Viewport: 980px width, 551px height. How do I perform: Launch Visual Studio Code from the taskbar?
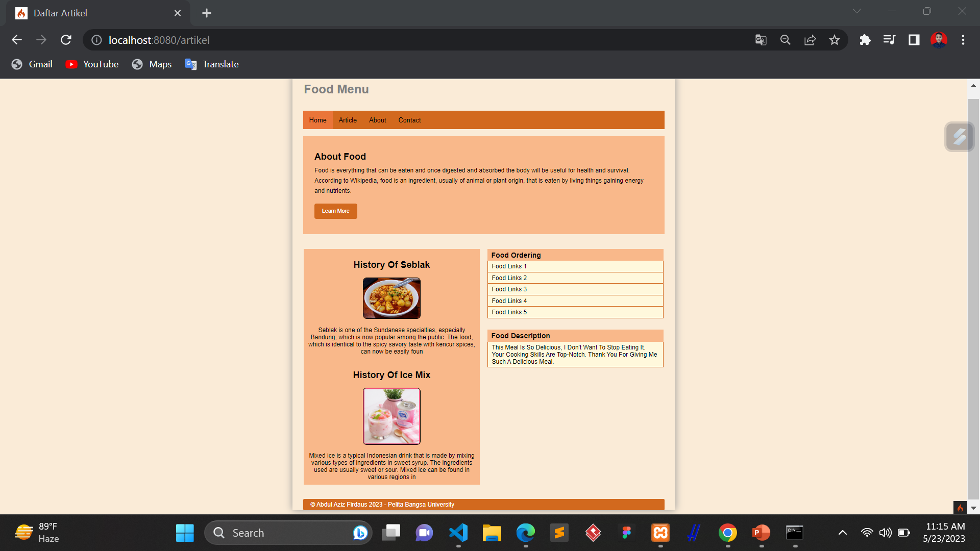[458, 532]
